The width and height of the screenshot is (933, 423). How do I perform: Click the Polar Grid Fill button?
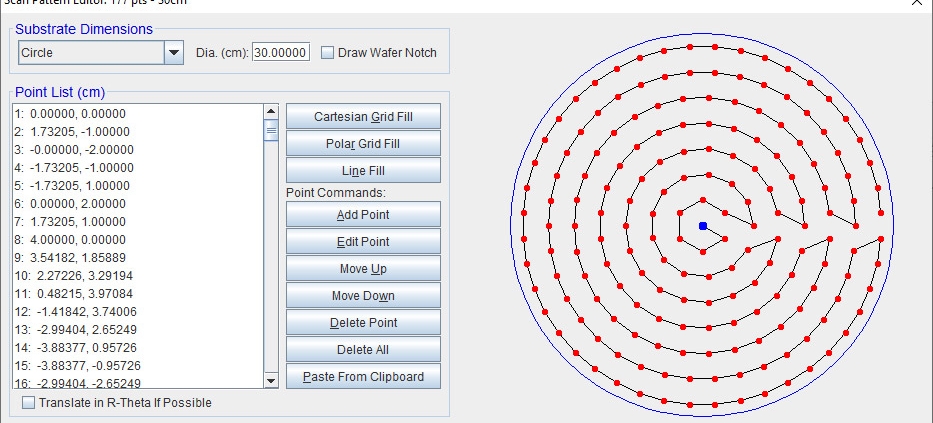[363, 143]
